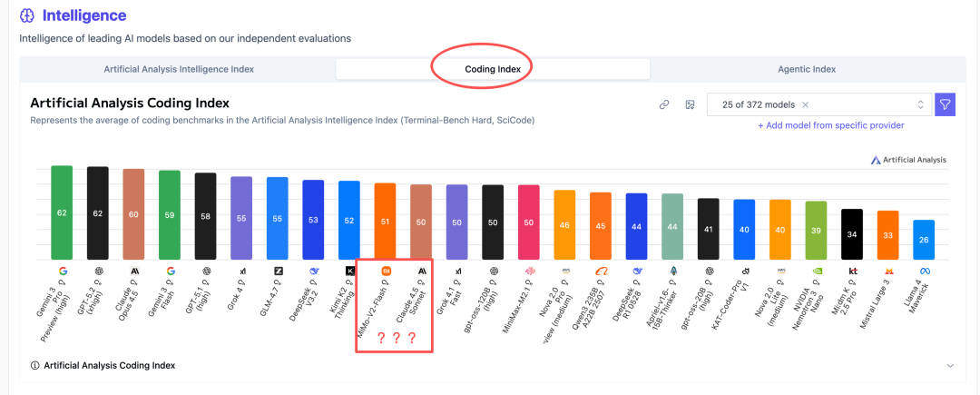Copy the chart link icon
The height and width of the screenshot is (395, 980).
coord(664,104)
